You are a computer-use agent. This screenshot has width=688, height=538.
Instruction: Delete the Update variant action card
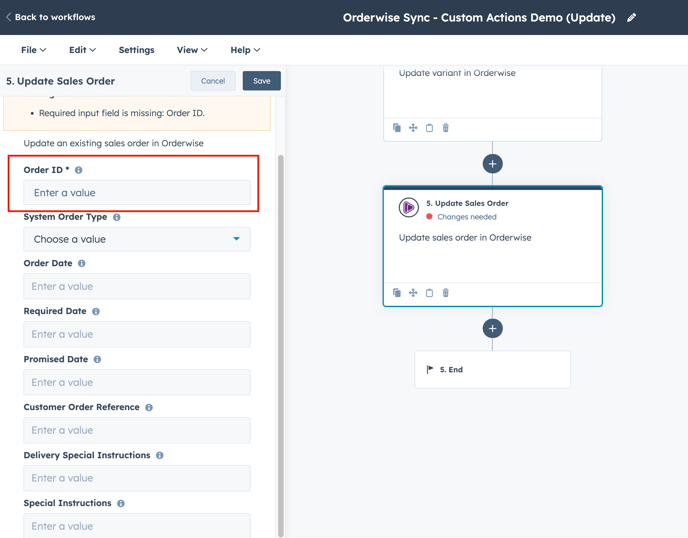click(445, 128)
